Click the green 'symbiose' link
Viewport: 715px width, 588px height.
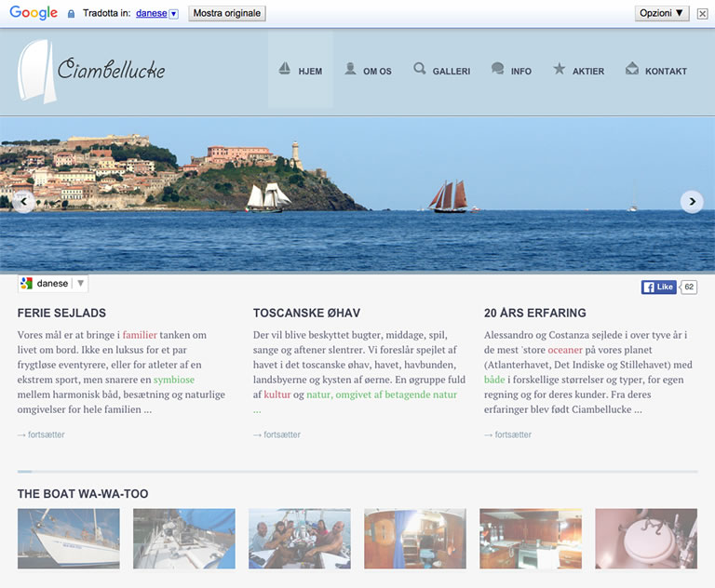click(174, 380)
